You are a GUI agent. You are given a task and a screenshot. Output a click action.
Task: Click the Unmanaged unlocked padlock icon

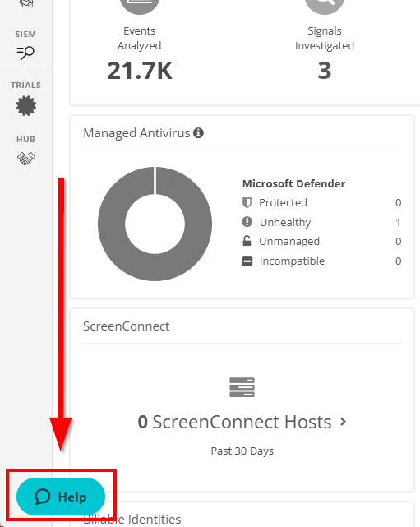coord(247,241)
